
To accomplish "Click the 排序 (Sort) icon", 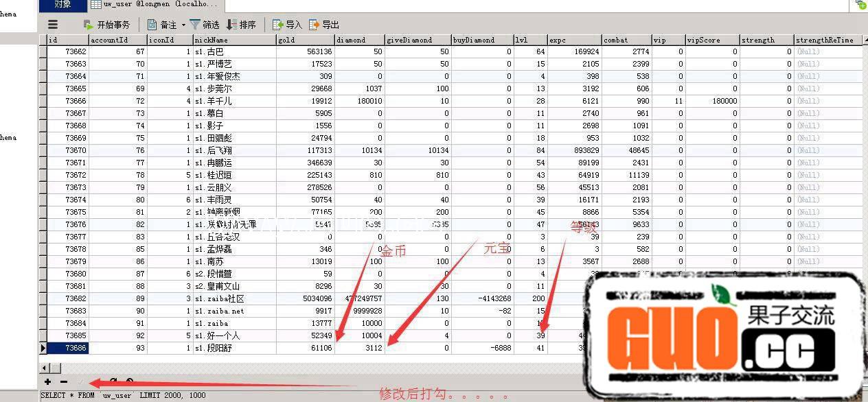I will coord(238,25).
